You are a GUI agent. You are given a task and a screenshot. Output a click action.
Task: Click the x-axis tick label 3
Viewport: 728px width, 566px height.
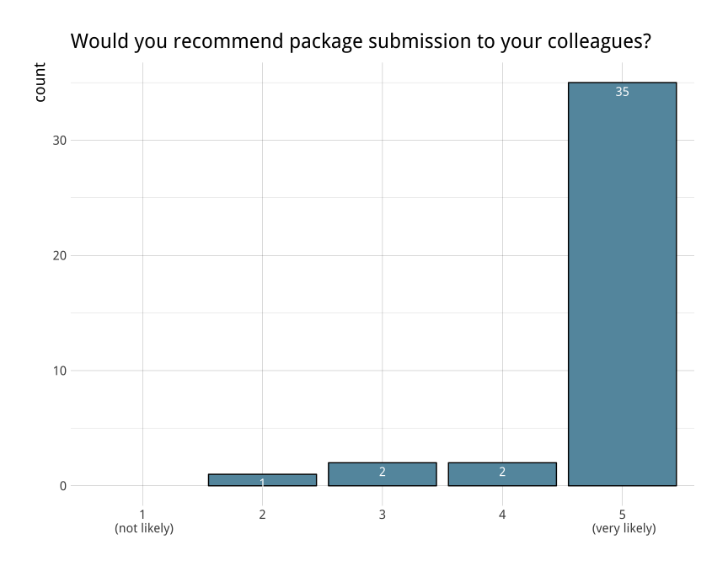(383, 514)
